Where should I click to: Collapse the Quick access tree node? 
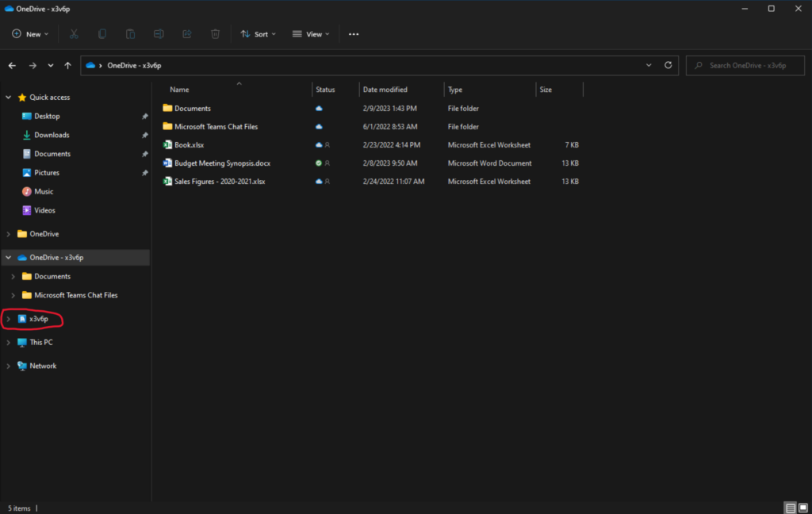[8, 98]
